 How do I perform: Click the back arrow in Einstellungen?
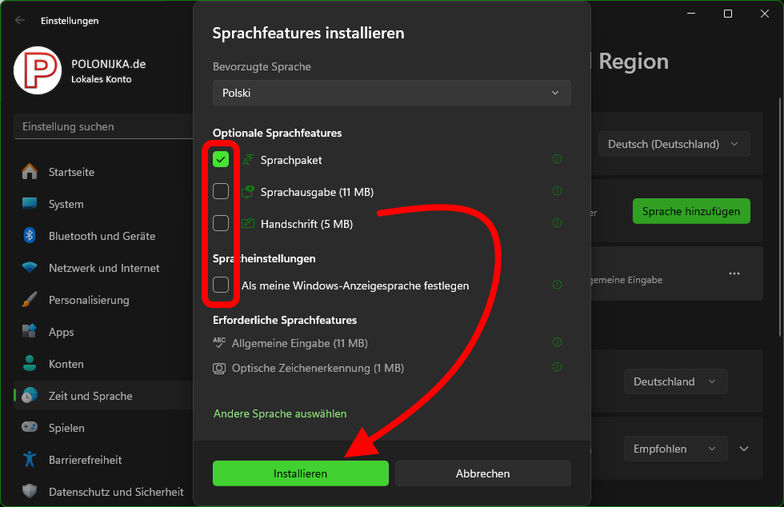(x=20, y=20)
